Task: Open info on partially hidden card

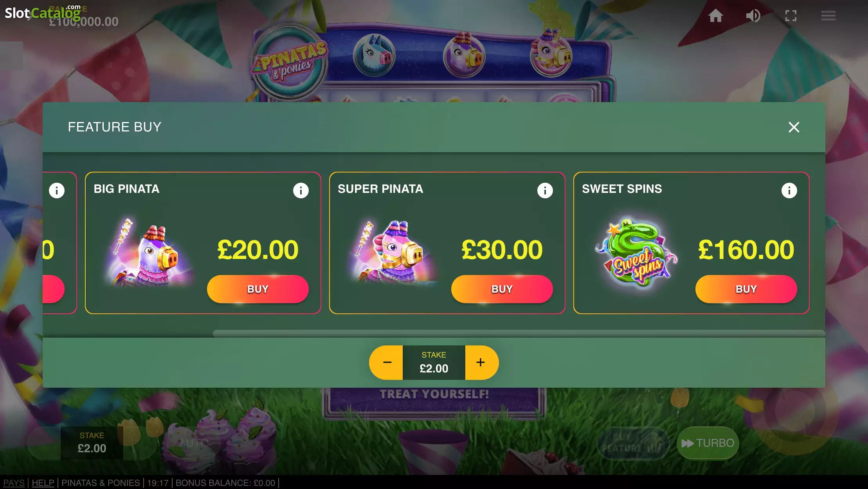Action: [x=57, y=191]
